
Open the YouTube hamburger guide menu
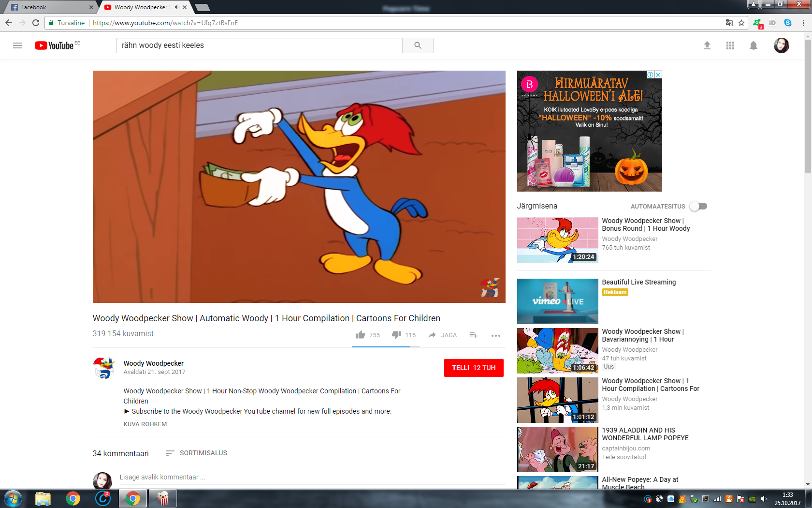click(17, 45)
